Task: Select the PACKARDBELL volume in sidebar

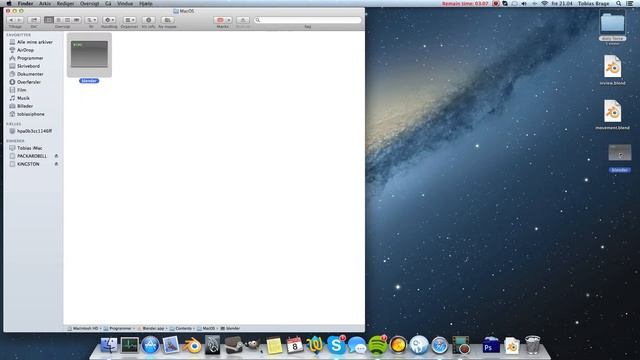Action: (x=32, y=156)
